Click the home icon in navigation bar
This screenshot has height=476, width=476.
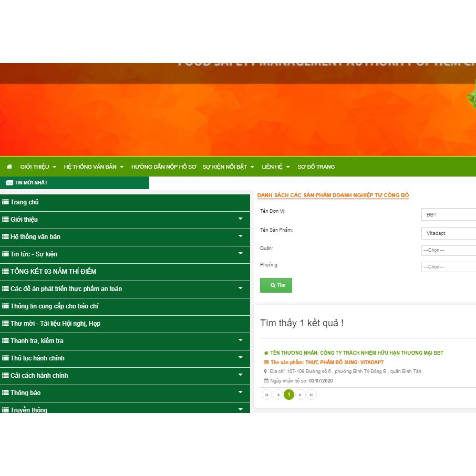click(x=9, y=167)
